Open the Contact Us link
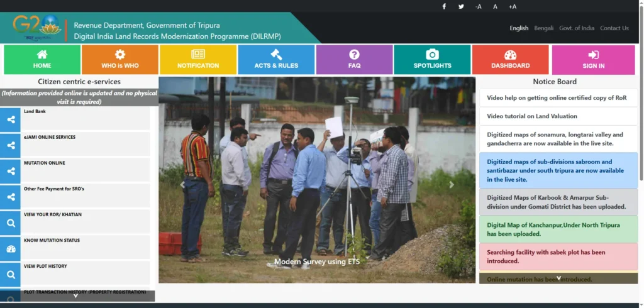Screen dimensions: 644x308 614,28
